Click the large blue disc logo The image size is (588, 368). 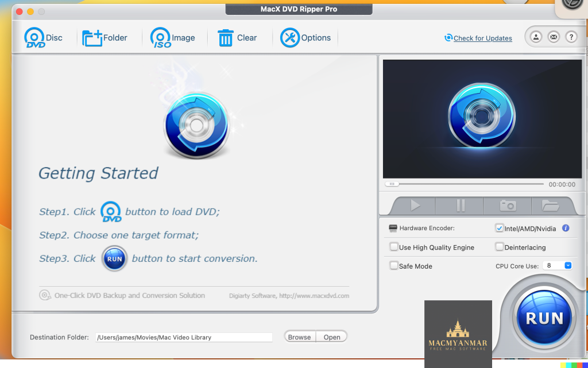tap(196, 125)
